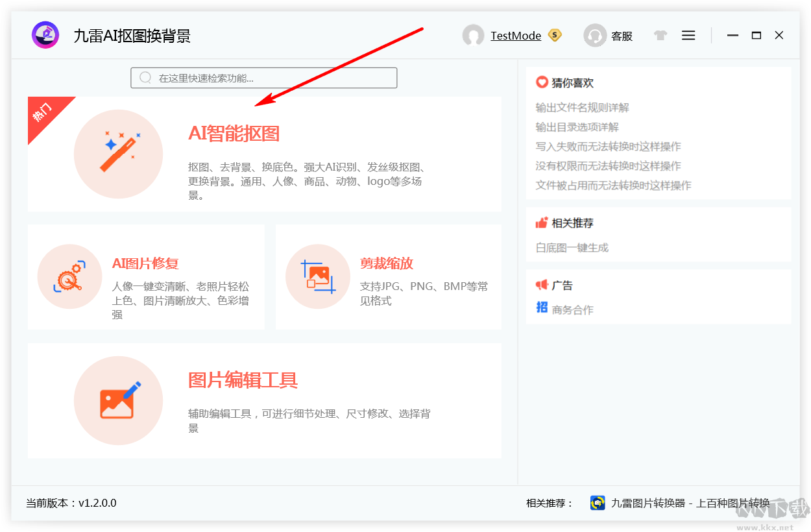The height and width of the screenshot is (532, 811).
Task: Click the TestMode avatar image
Action: (473, 36)
